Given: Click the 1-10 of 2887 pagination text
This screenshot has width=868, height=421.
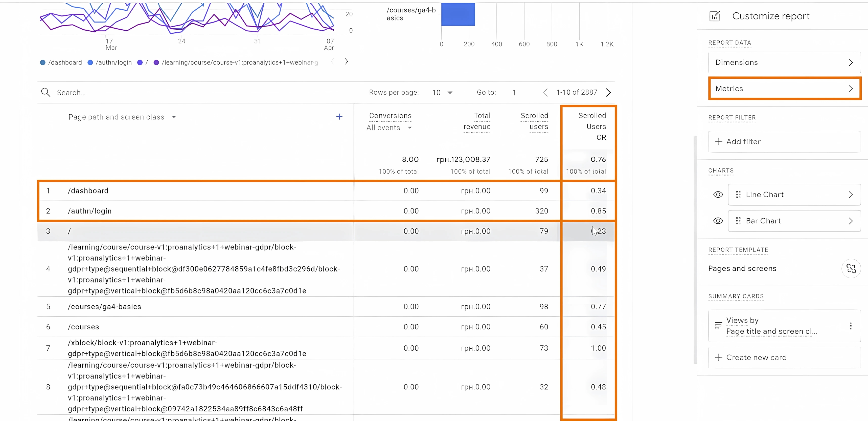Looking at the screenshot, I should (x=577, y=92).
